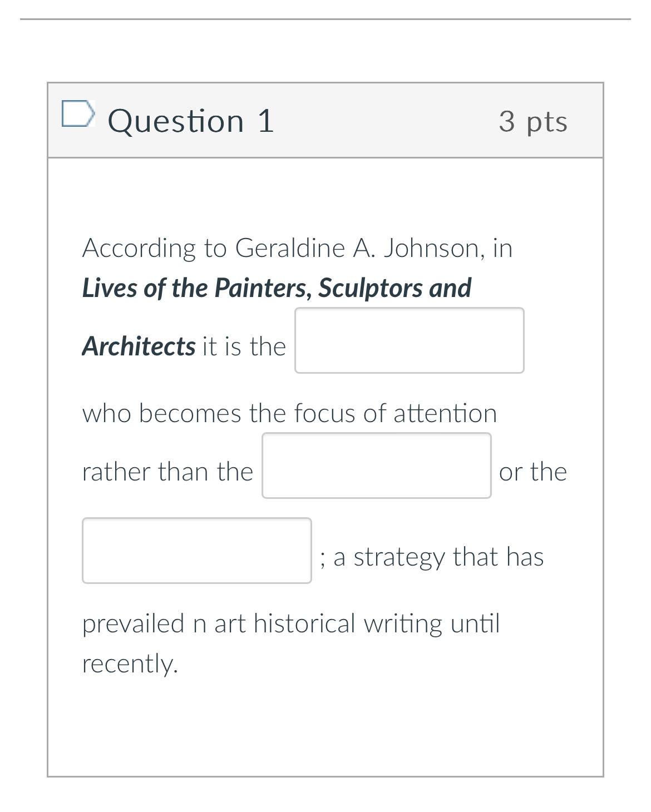The height and width of the screenshot is (812, 651).
Task: Click the word 'recently' at the bottom
Action: (128, 663)
